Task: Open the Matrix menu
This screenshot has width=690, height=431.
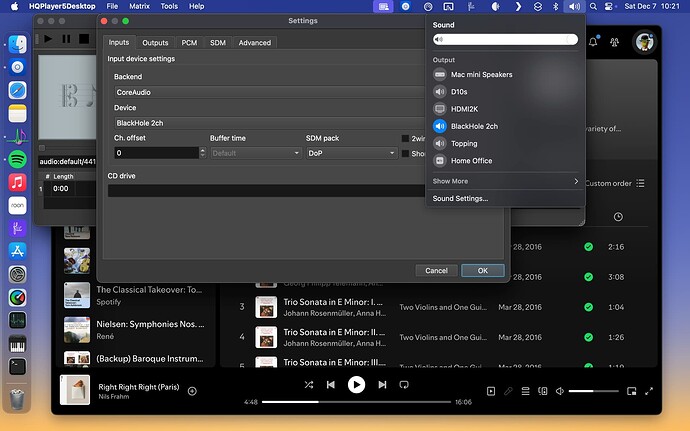Action: (139, 7)
